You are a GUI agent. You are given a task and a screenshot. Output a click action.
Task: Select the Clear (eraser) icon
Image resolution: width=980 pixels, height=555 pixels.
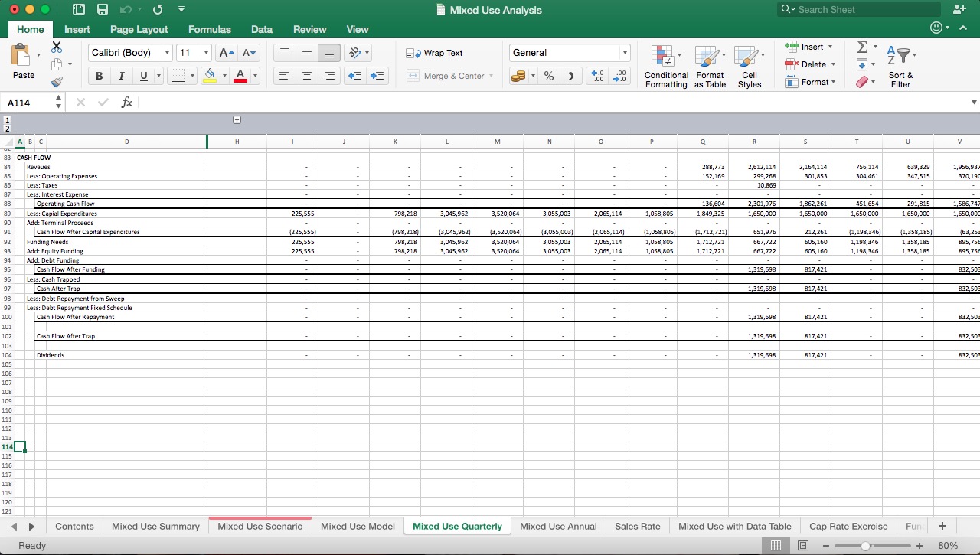coord(862,82)
